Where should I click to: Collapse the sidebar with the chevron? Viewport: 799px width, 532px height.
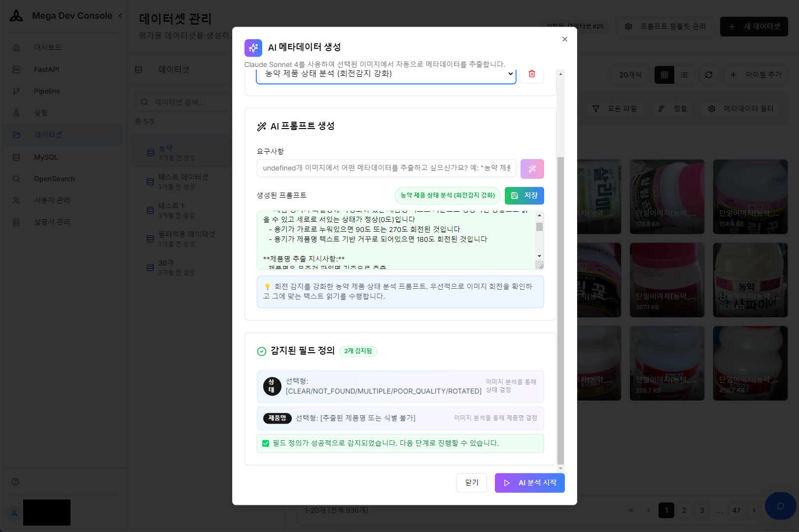click(120, 15)
